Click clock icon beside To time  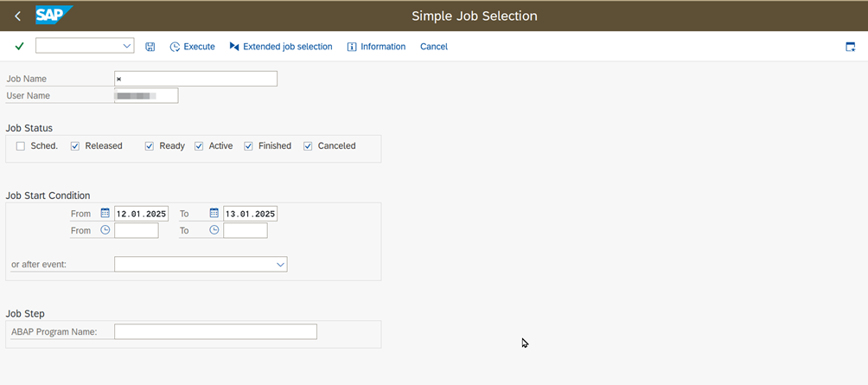coord(214,230)
